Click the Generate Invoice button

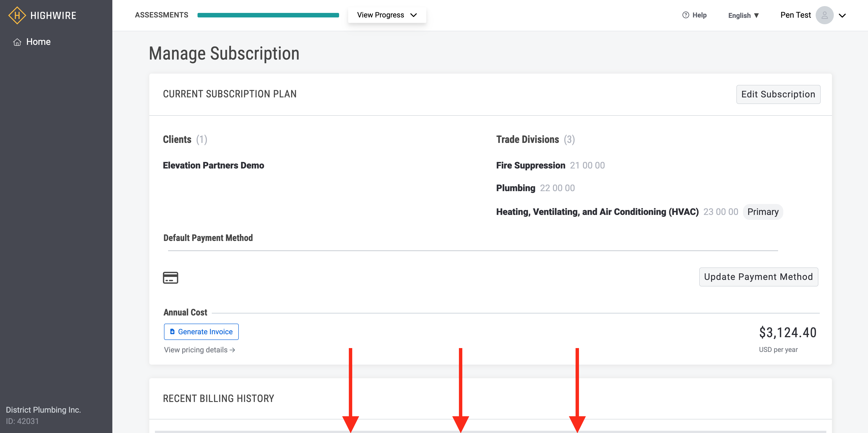pyautogui.click(x=201, y=332)
